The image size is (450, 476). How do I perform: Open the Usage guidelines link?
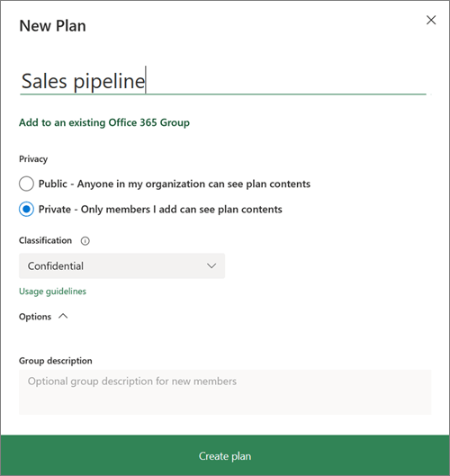[x=52, y=292]
